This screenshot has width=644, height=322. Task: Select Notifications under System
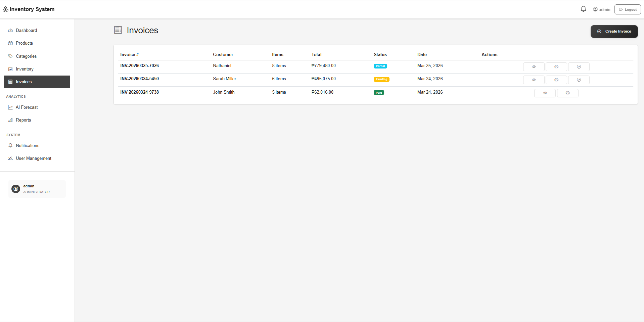click(28, 146)
